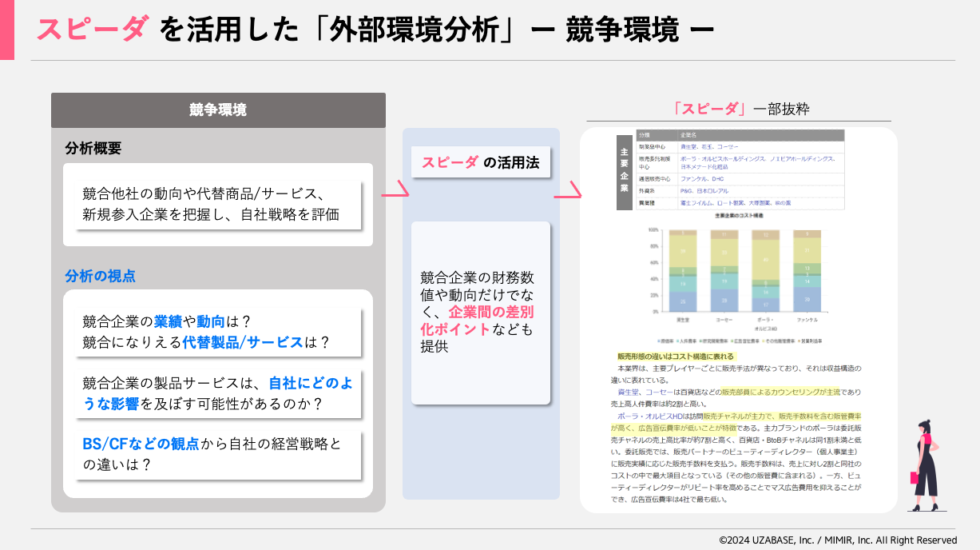Image resolution: width=980 pixels, height=550 pixels.
Task: Click the box asking 競合企業の業績や動向は？
Action: pyautogui.click(x=220, y=332)
